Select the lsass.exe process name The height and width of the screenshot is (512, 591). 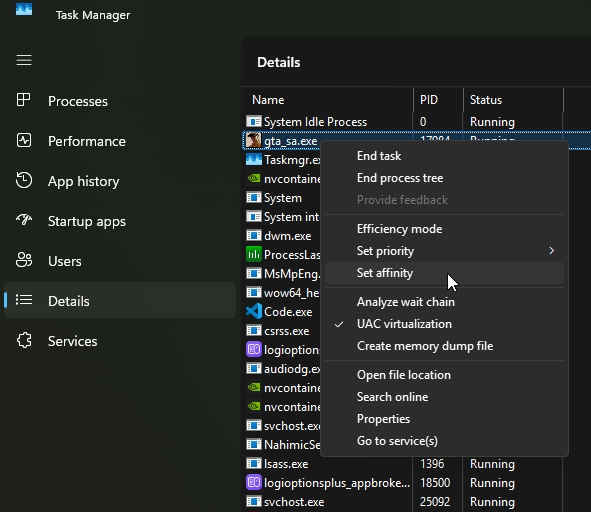(x=286, y=464)
